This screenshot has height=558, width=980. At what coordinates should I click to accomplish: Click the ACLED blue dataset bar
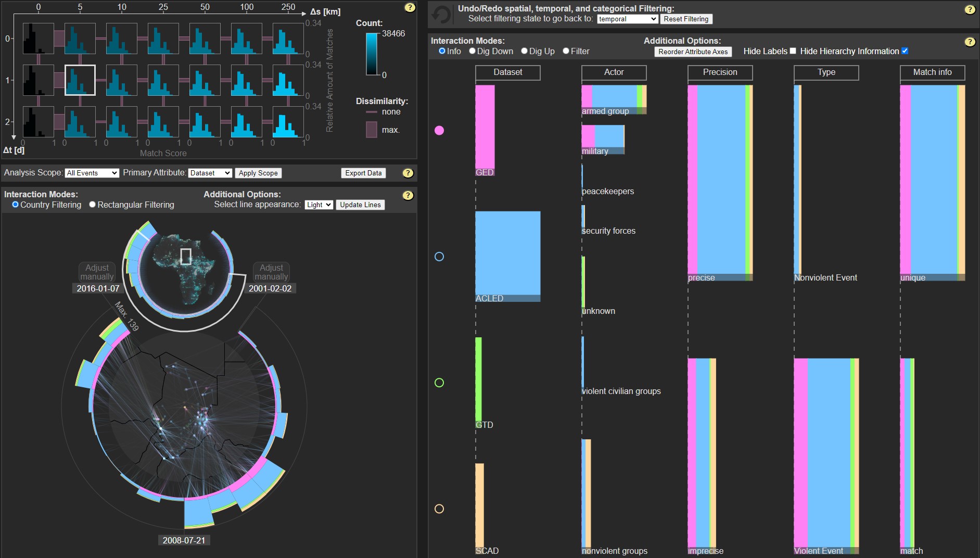click(508, 257)
